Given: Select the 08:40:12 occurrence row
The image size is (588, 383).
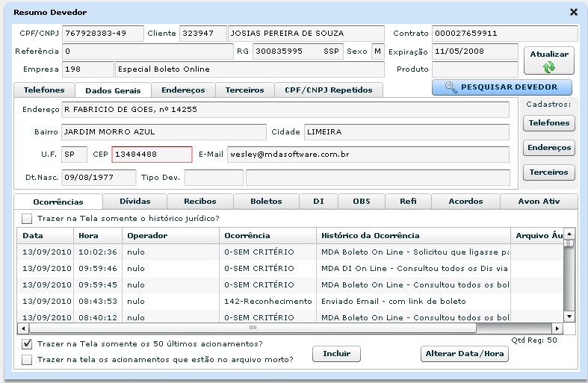Looking at the screenshot, I should [290, 317].
